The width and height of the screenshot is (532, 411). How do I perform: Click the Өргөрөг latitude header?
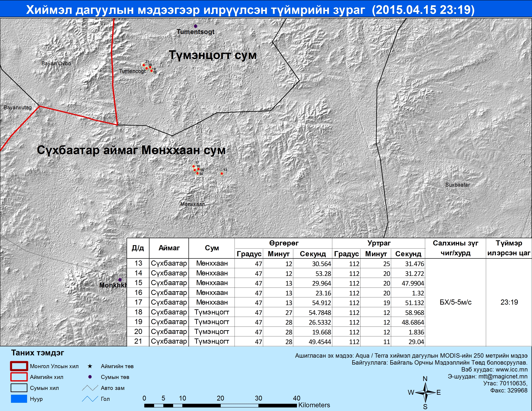click(x=284, y=243)
